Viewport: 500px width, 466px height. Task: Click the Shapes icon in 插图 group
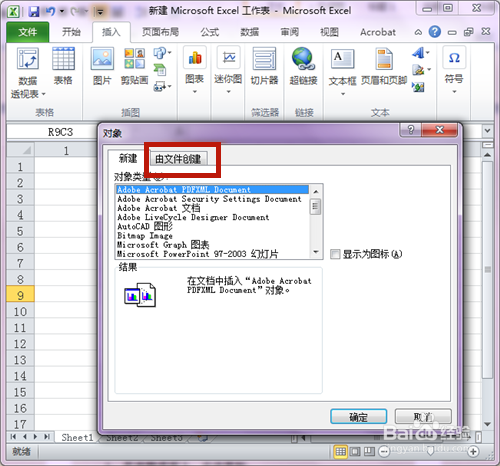pos(160,53)
